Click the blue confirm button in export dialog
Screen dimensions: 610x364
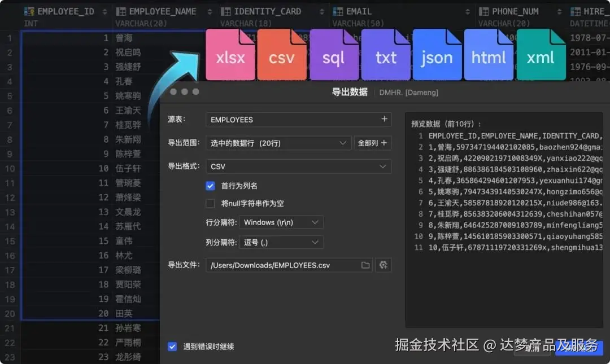point(579,348)
